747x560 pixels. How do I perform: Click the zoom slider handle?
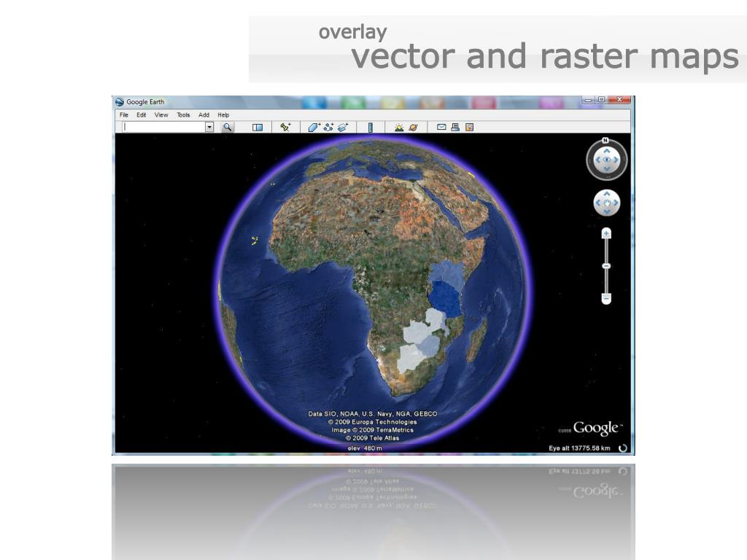[606, 265]
